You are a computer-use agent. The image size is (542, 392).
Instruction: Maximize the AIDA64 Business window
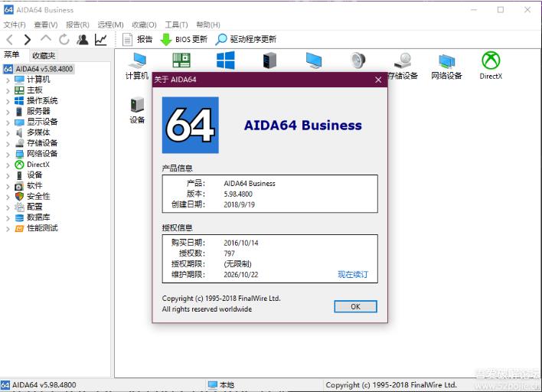coord(501,10)
